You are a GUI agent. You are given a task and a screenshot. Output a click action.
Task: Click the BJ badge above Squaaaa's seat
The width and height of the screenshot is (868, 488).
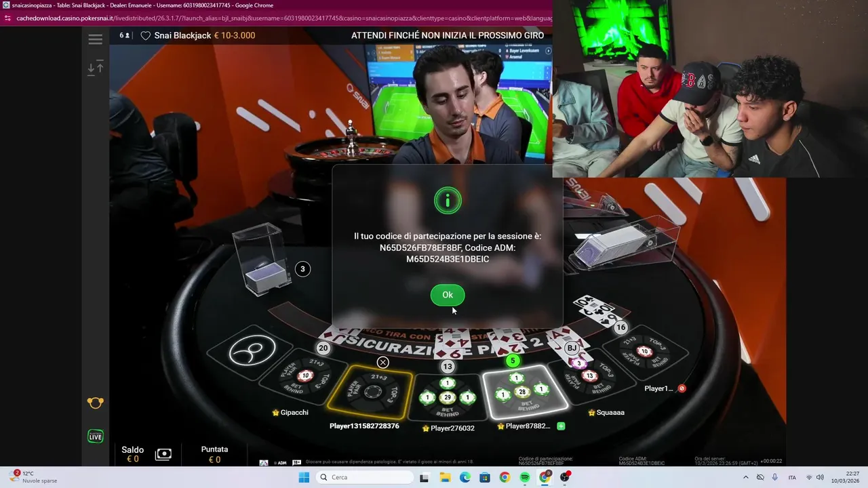point(572,348)
